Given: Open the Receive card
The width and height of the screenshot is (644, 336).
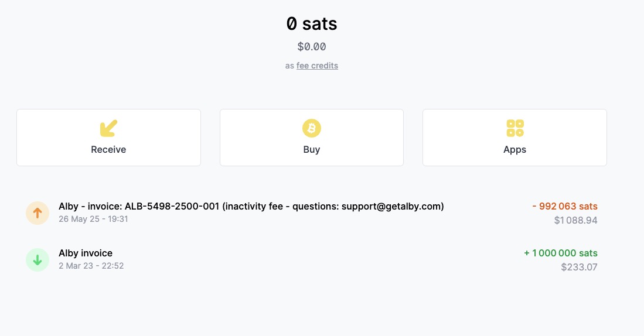Looking at the screenshot, I should [x=108, y=138].
